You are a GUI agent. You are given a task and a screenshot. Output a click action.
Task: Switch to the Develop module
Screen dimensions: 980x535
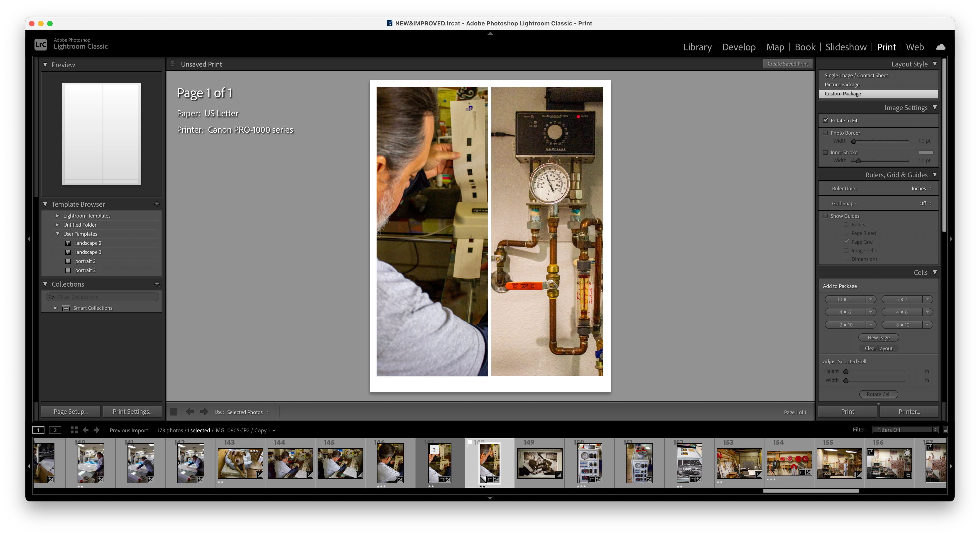(x=738, y=47)
